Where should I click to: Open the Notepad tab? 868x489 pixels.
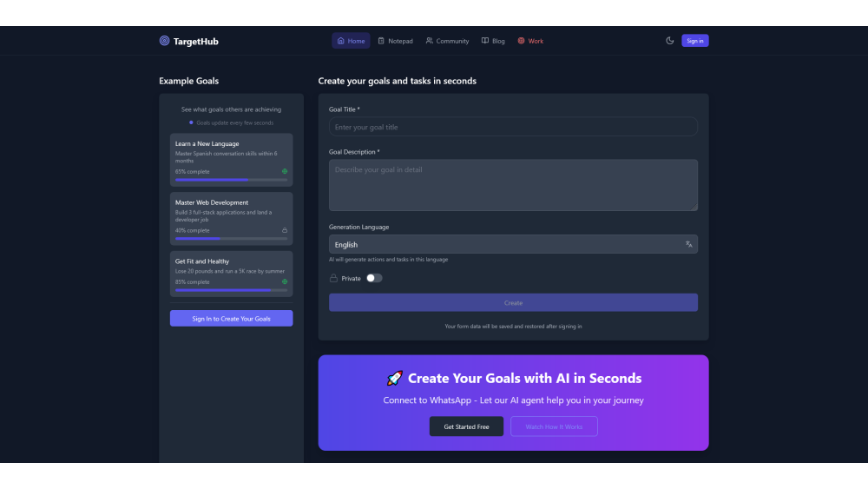coord(395,41)
